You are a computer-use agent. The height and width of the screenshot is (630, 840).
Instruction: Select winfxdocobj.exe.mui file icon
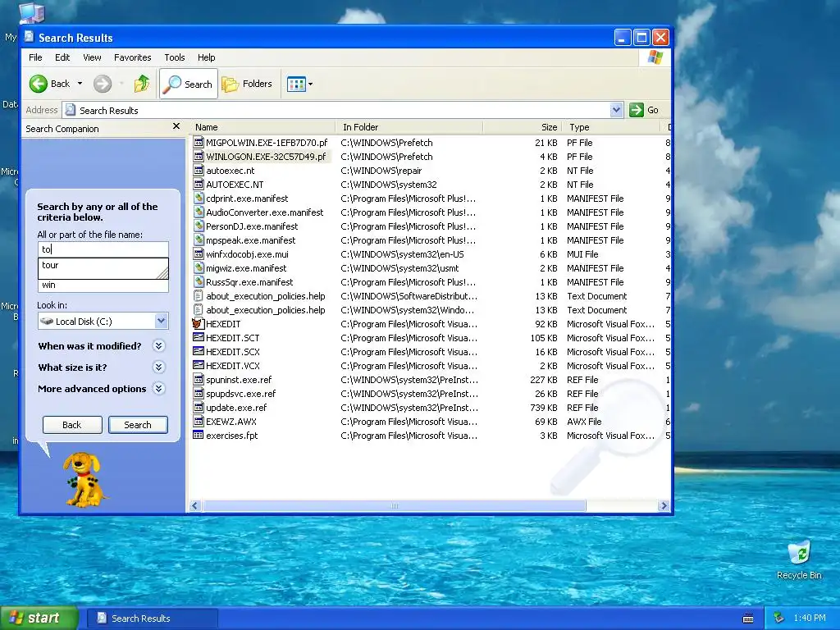coord(199,254)
